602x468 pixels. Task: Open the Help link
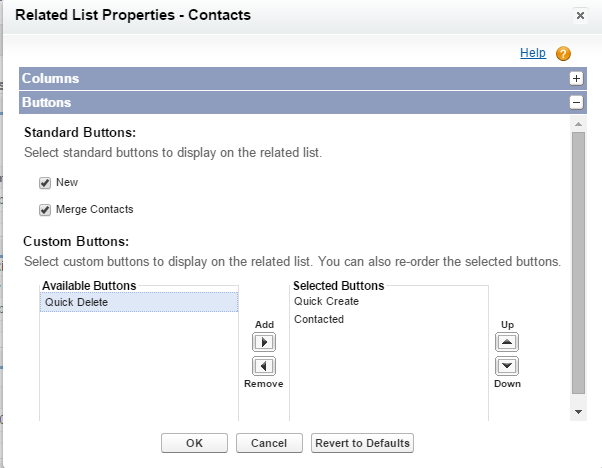(x=533, y=53)
